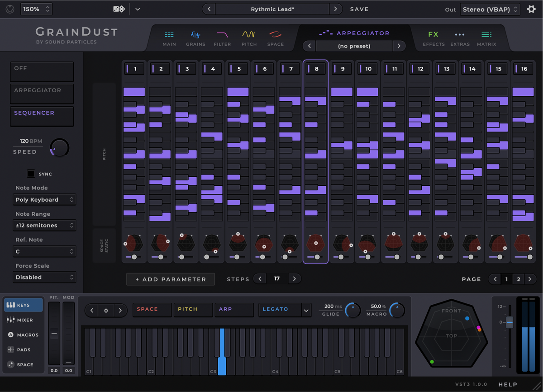The width and height of the screenshot is (543, 392).
Task: Switch from Sequencer to Arpeggiator mode
Action: click(42, 94)
